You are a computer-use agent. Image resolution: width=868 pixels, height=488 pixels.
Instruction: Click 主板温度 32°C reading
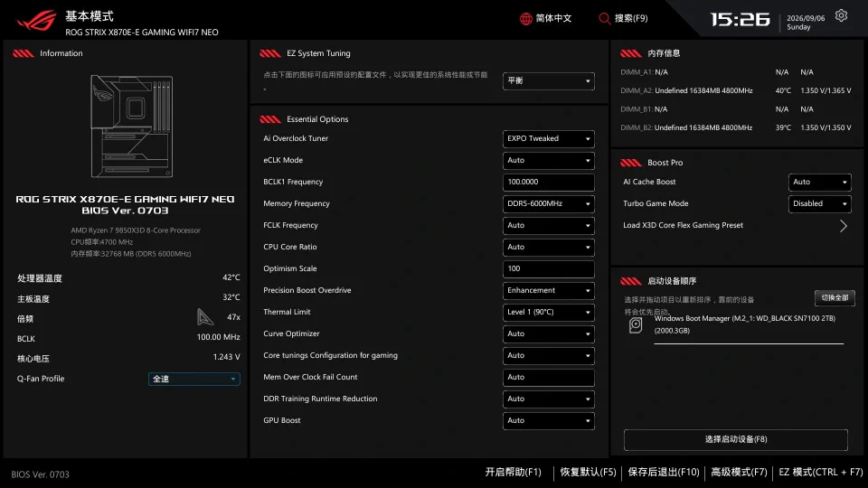(x=128, y=299)
